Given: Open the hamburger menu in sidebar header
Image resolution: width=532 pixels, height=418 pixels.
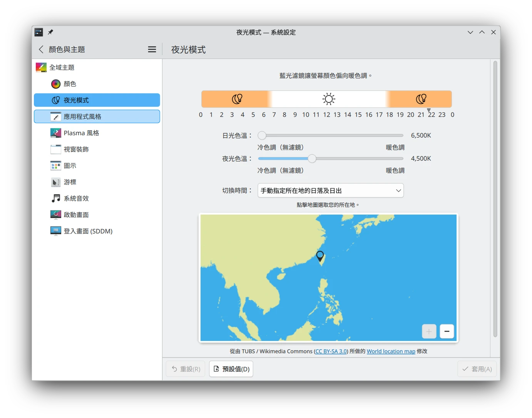Looking at the screenshot, I should tap(152, 49).
